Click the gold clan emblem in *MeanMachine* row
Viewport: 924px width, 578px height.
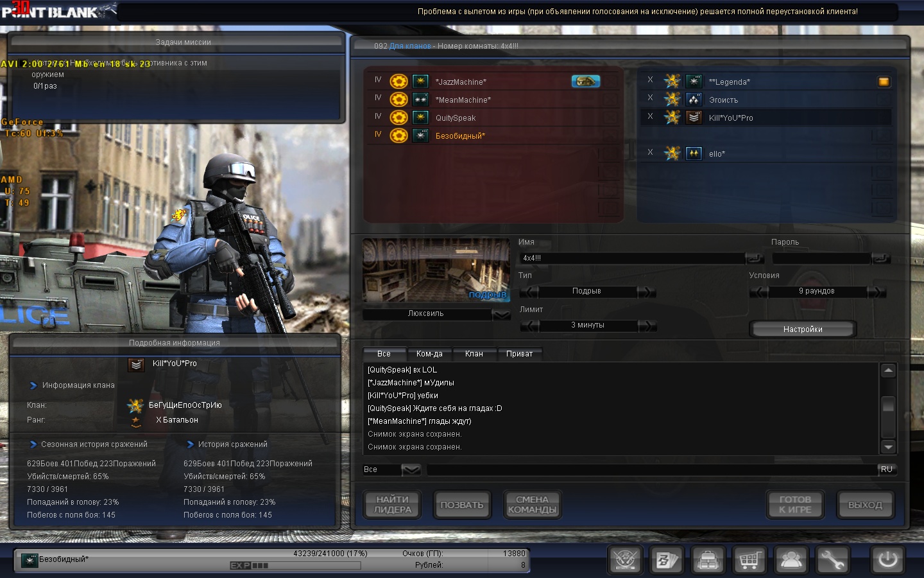tap(399, 100)
